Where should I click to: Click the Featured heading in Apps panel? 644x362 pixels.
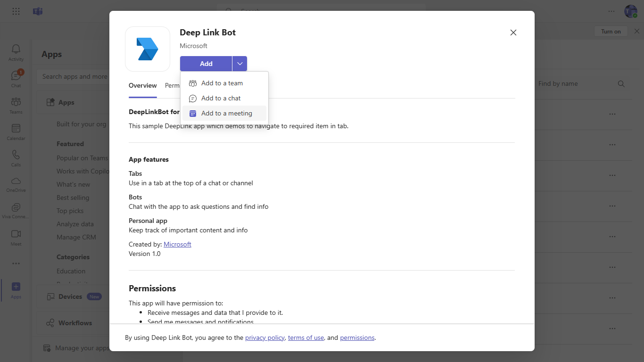click(70, 144)
